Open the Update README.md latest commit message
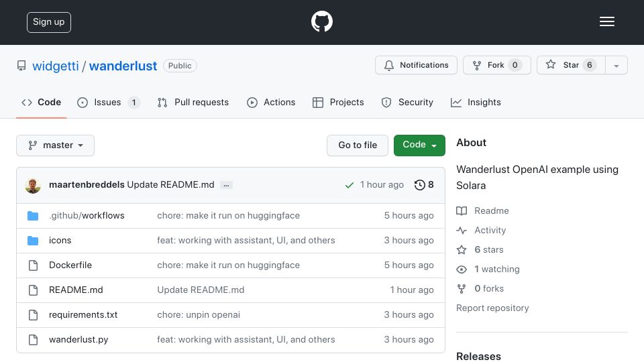Image resolution: width=644 pixels, height=362 pixels. click(x=170, y=185)
